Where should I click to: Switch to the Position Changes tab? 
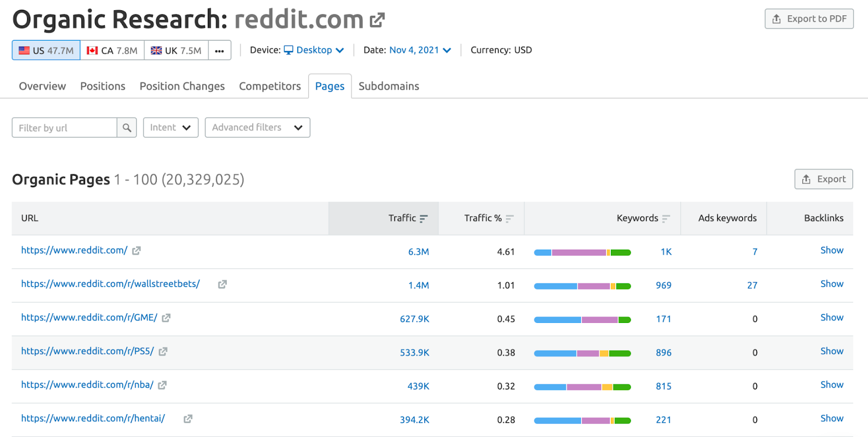coord(182,86)
